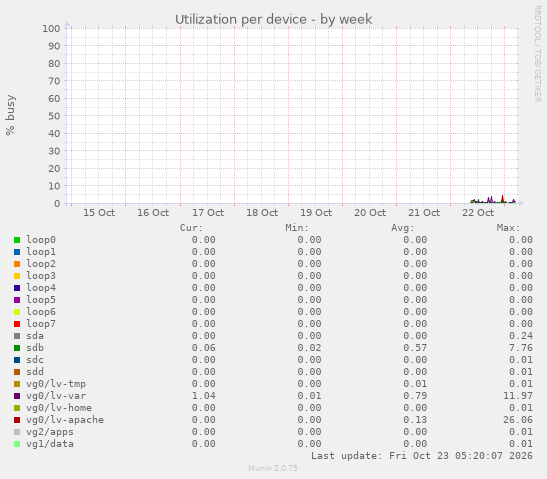The image size is (547, 479).
Task: Click the vg0/lv-var purple legend swatch
Action: coord(17,396)
